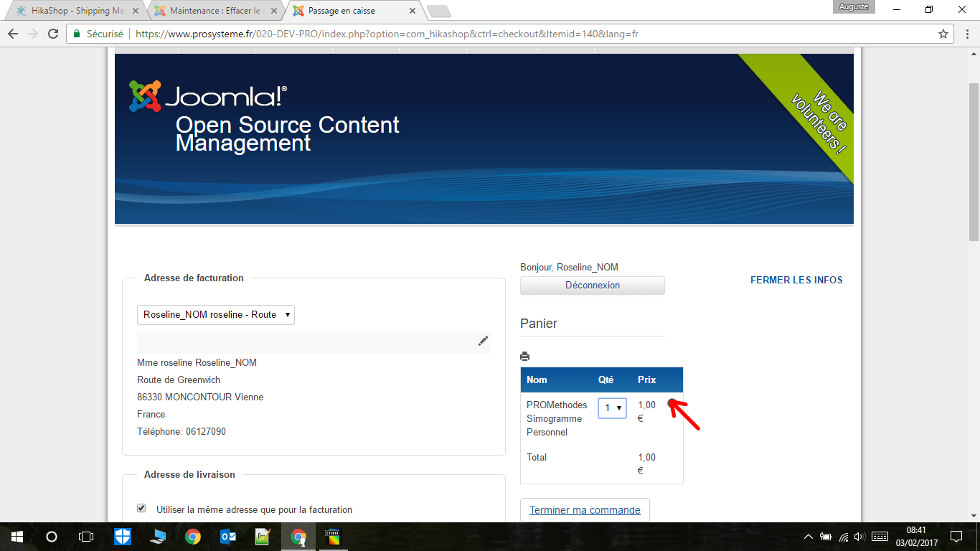Click the browser forward arrow

(33, 34)
